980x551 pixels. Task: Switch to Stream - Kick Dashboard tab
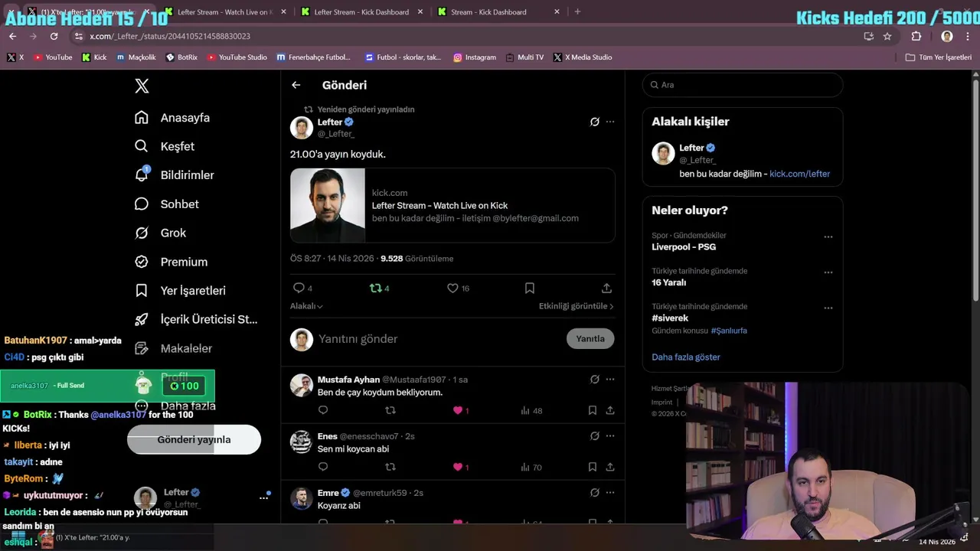tap(498, 12)
